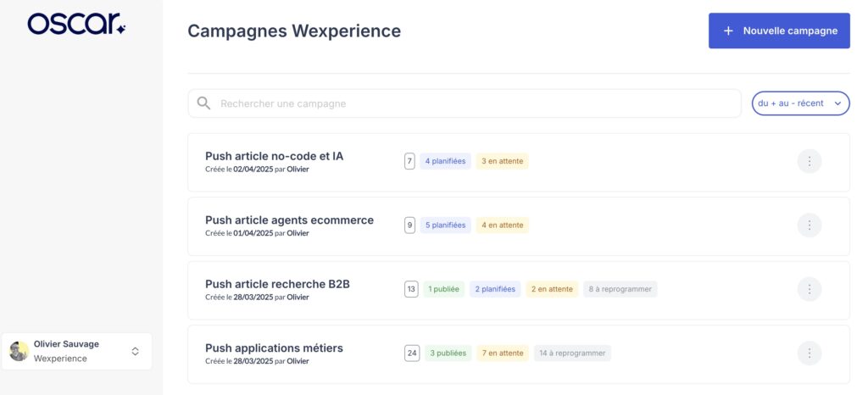Click the Campagnes Wexperience heading
The width and height of the screenshot is (868, 395).
pos(294,31)
